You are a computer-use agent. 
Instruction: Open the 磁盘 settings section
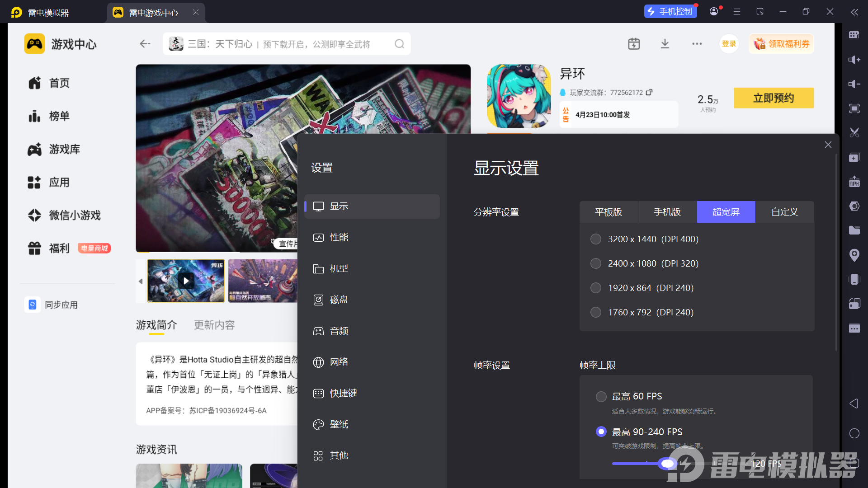point(372,300)
